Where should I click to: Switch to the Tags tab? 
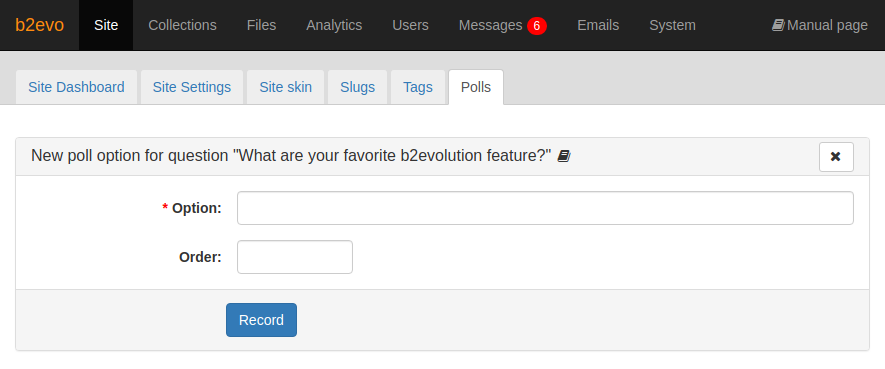[x=418, y=87]
